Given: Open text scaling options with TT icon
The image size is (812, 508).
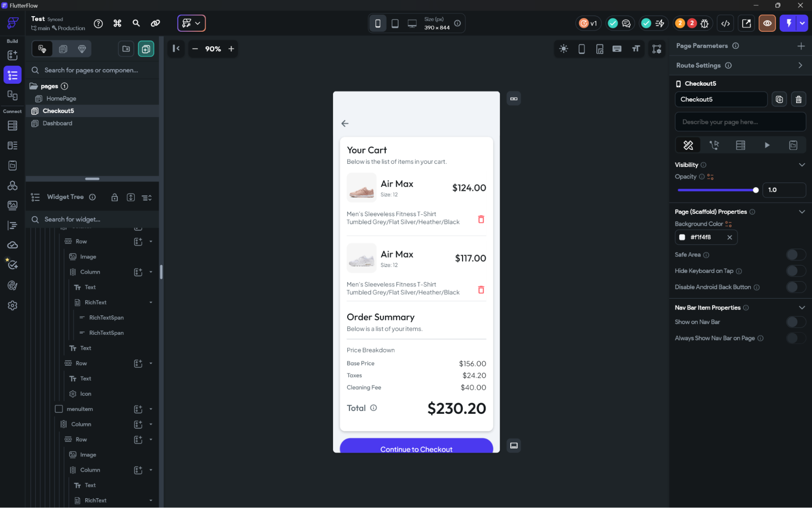Looking at the screenshot, I should click(x=636, y=49).
